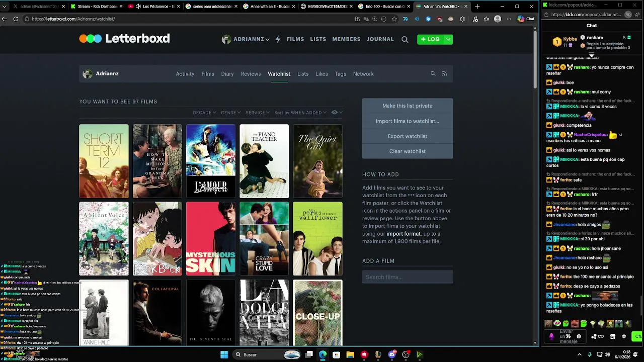The width and height of the screenshot is (644, 362).
Task: Open the Activity tab on profile
Action: (x=185, y=74)
